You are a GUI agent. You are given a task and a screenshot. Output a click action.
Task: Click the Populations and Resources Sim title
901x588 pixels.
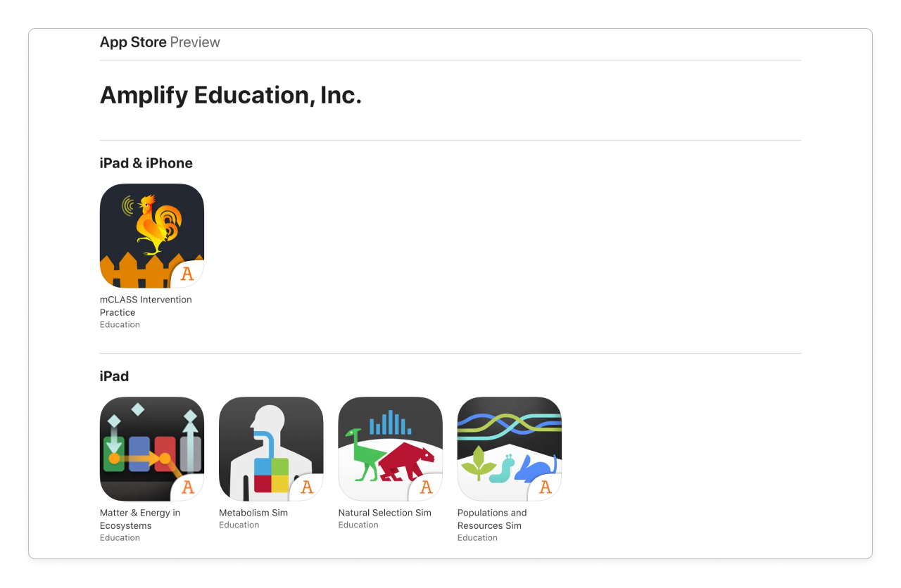[492, 519]
